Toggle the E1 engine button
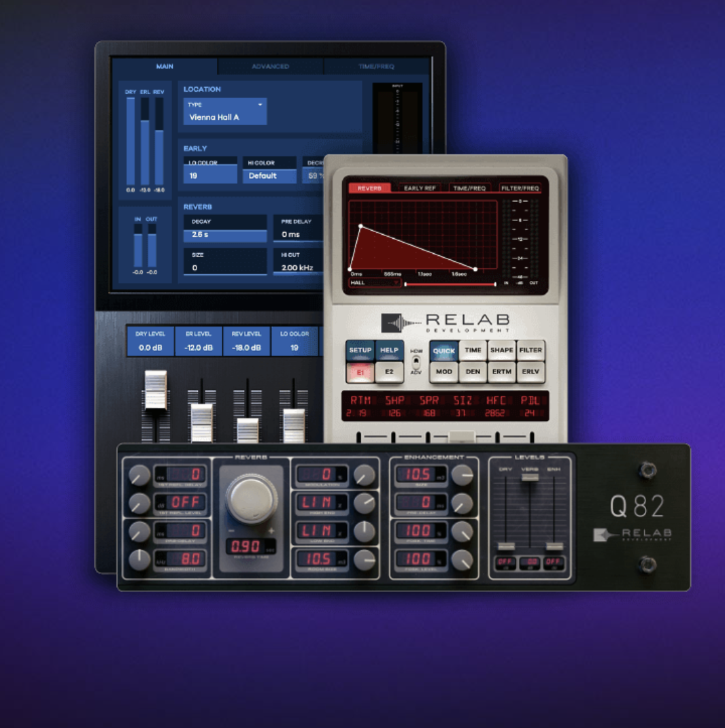 click(x=360, y=372)
